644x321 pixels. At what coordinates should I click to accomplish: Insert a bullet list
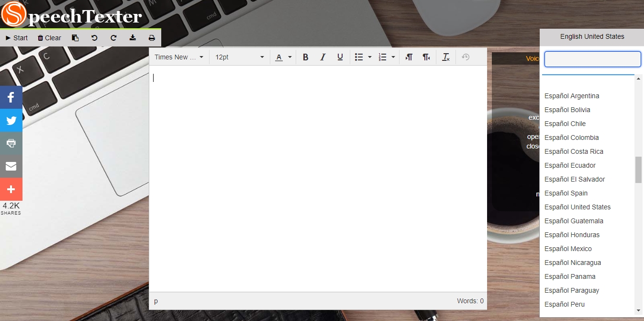tap(359, 57)
